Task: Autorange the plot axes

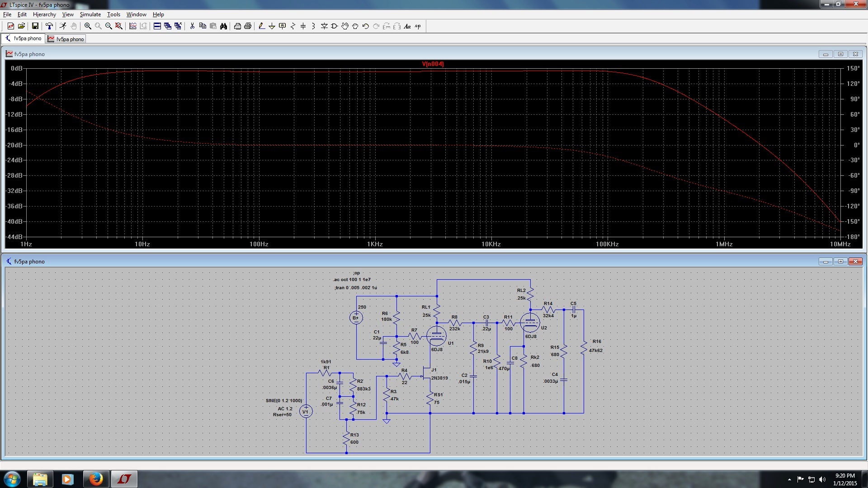Action: click(x=133, y=26)
